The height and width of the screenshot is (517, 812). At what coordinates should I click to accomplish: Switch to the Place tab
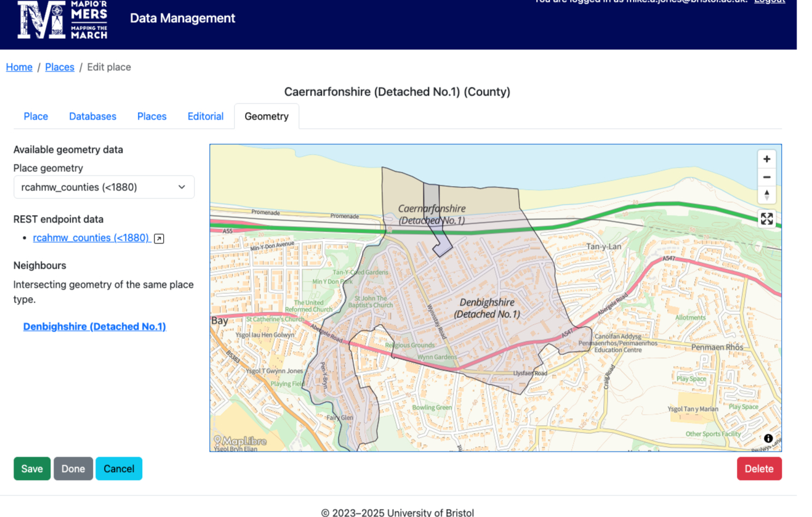point(36,116)
